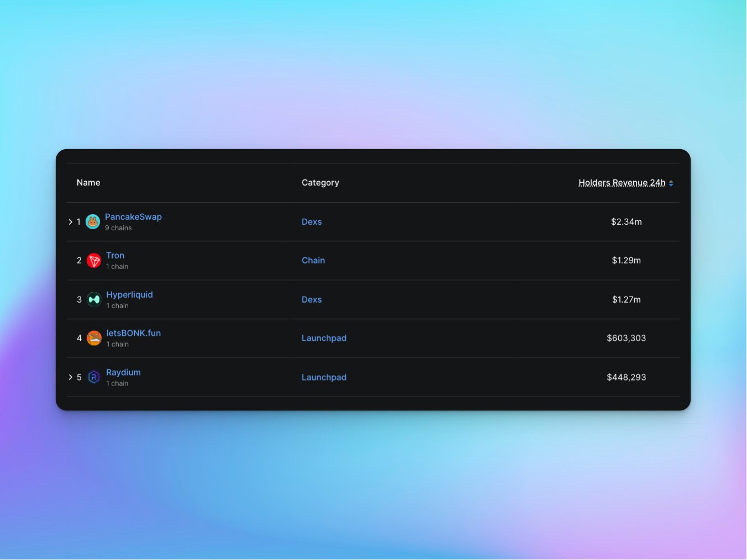The width and height of the screenshot is (747, 560).
Task: Expand the PancakeSwap row chevron
Action: click(x=70, y=222)
